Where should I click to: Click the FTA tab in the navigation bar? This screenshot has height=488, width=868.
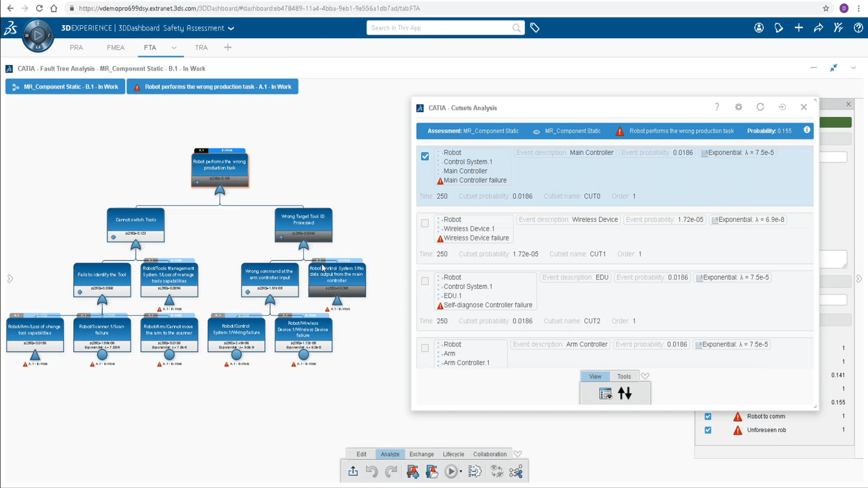pos(150,47)
